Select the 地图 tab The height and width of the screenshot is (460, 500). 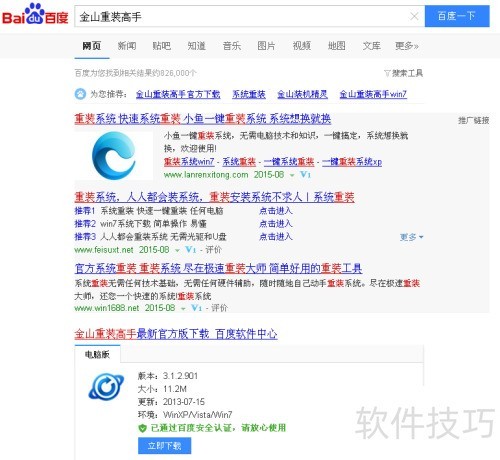(x=337, y=46)
